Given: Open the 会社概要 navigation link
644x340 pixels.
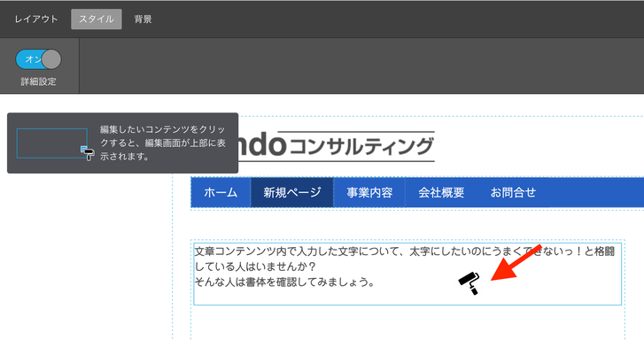Looking at the screenshot, I should pos(441,193).
